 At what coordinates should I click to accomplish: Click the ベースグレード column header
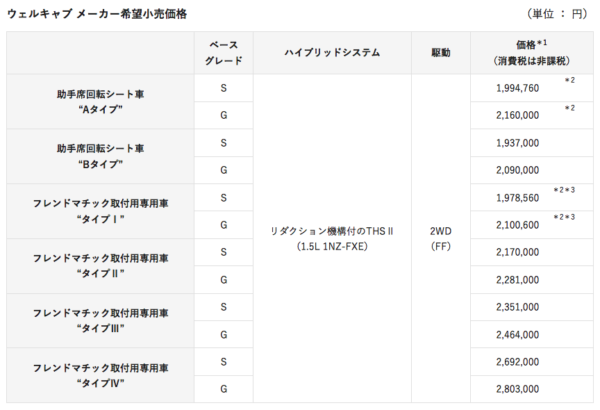pyautogui.click(x=223, y=53)
